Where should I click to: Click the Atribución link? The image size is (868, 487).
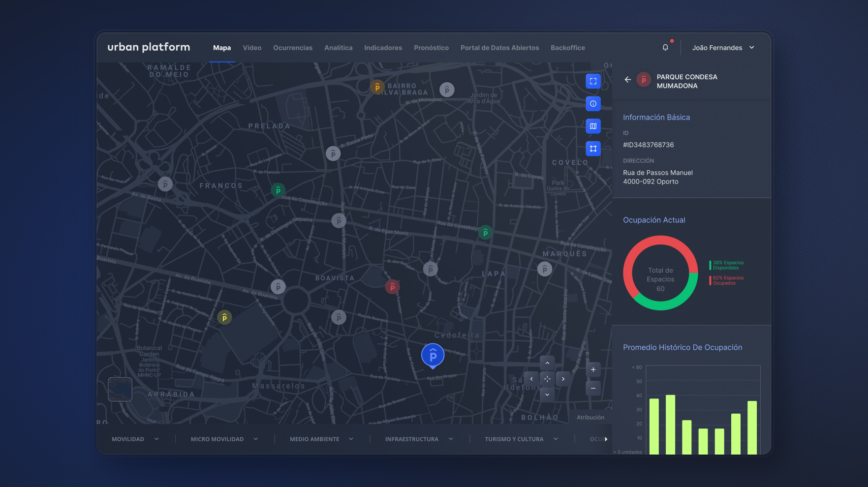point(590,418)
